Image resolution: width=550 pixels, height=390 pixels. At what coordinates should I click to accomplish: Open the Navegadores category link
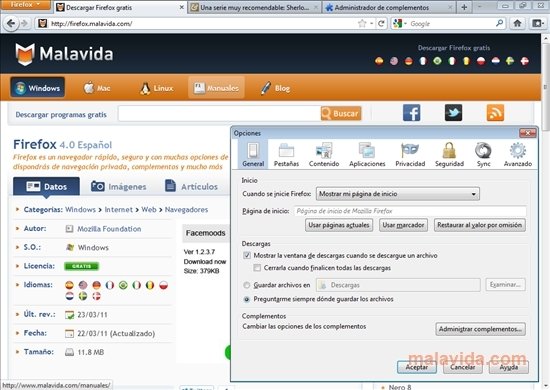tap(186, 209)
